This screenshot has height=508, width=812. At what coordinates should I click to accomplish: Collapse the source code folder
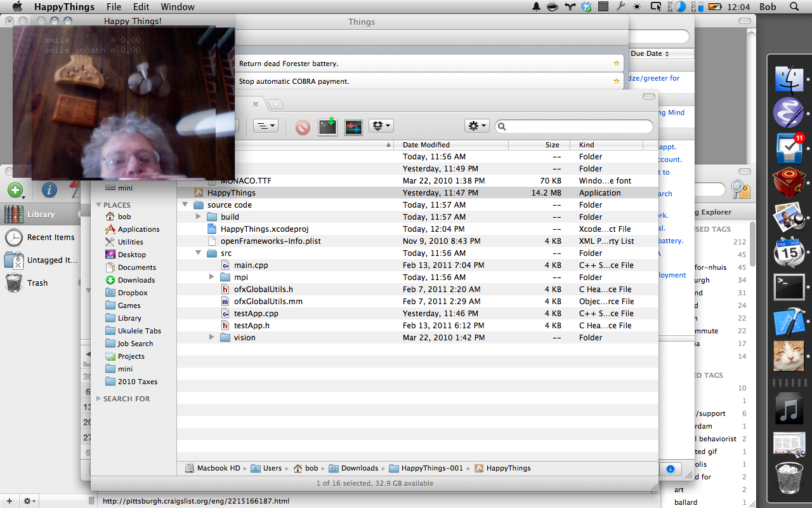pyautogui.click(x=185, y=205)
